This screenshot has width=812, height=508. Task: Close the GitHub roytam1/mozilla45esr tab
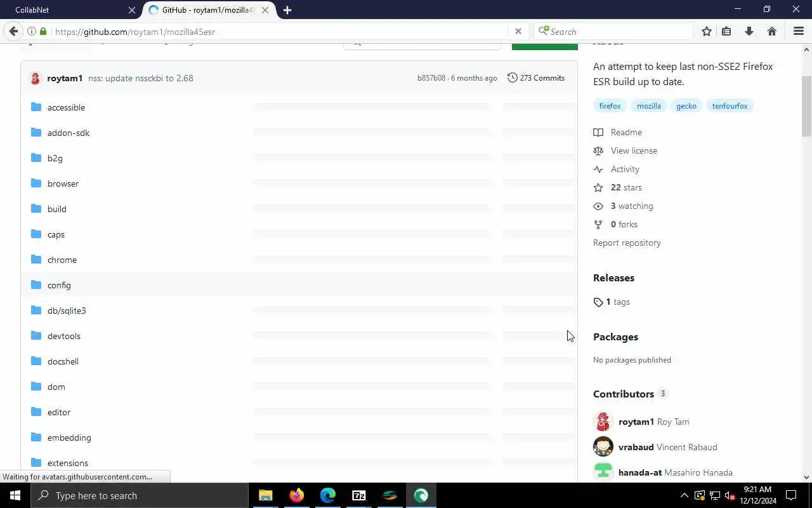(x=265, y=10)
